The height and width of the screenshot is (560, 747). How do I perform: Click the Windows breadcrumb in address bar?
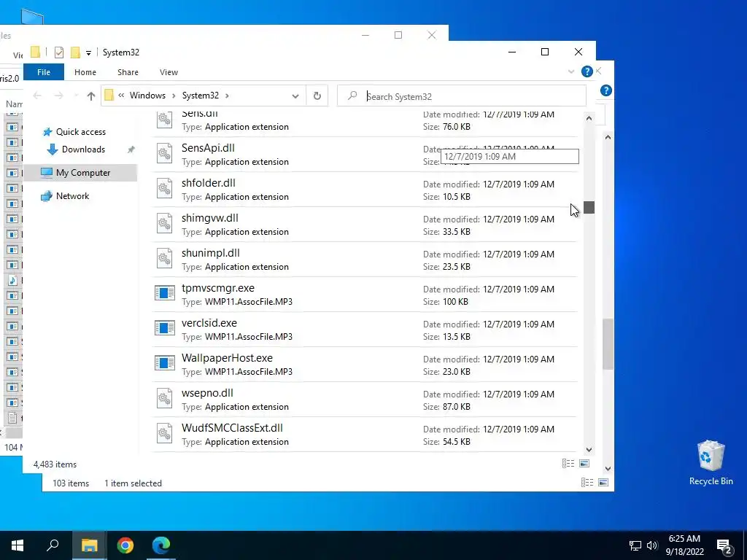[147, 96]
